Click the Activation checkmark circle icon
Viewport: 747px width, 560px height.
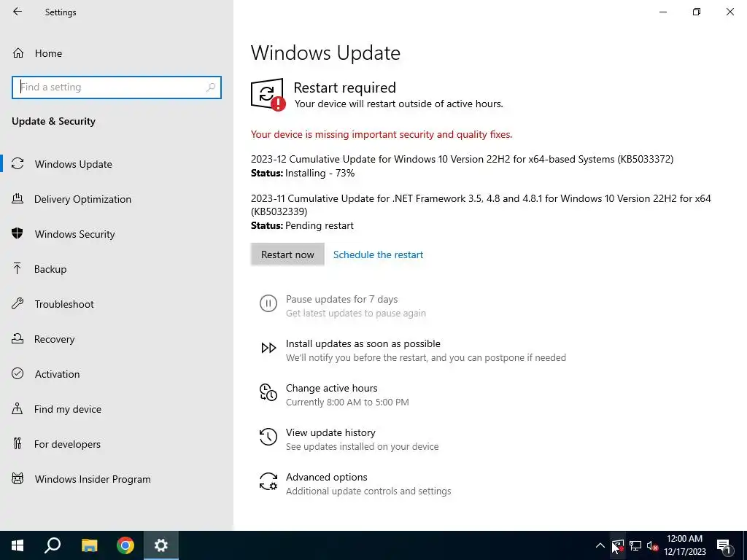pos(18,374)
